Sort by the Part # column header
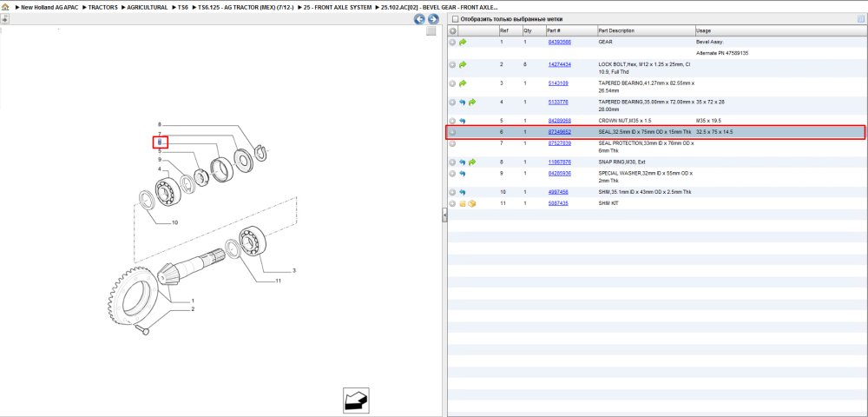Viewport: 868px width, 417px height. 571,31
